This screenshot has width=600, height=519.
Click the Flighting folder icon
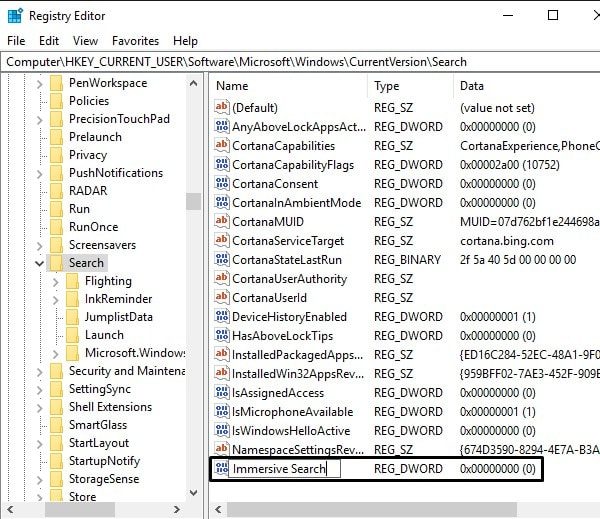(72, 281)
